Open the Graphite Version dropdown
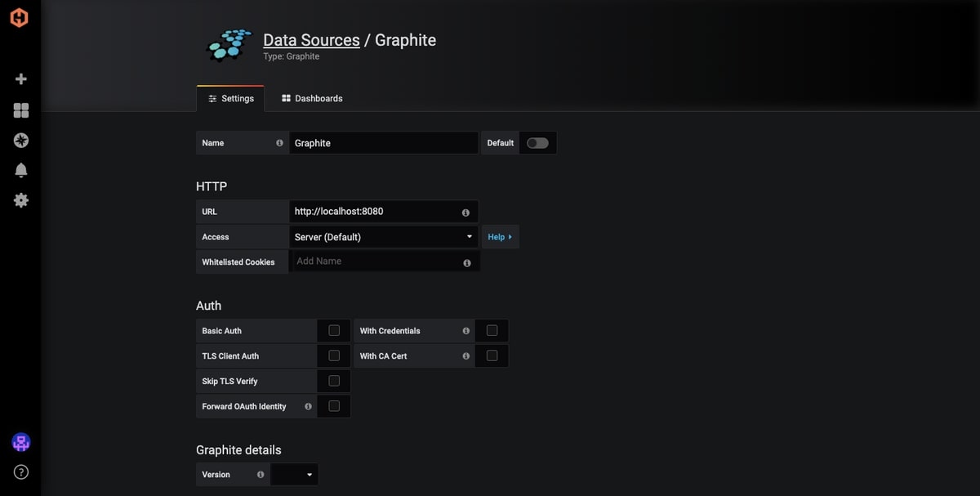The image size is (980, 496). [294, 475]
